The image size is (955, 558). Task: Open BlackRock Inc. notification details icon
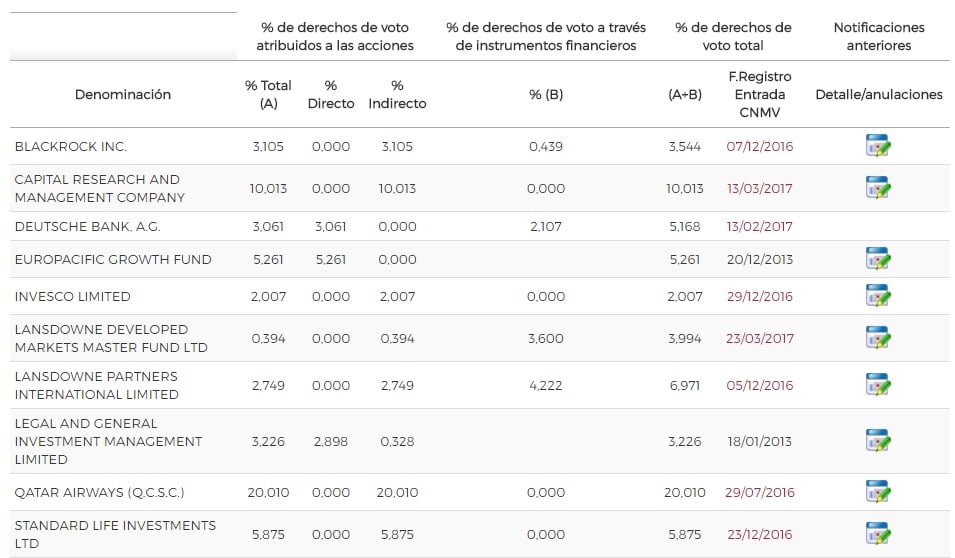tap(878, 146)
